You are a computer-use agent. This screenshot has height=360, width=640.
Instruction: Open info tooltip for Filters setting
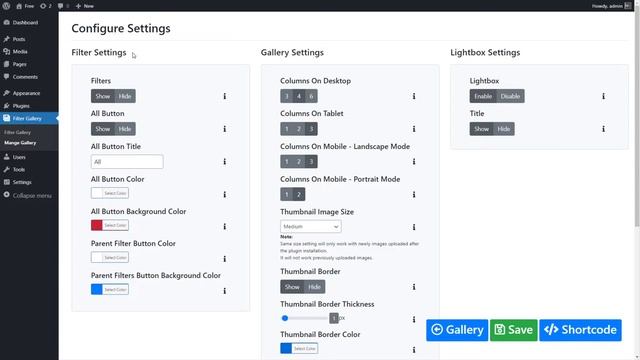(x=224, y=96)
